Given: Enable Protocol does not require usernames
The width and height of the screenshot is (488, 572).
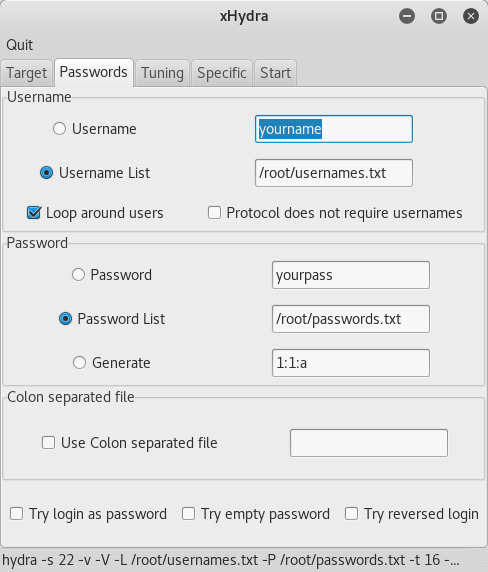Looking at the screenshot, I should (214, 213).
